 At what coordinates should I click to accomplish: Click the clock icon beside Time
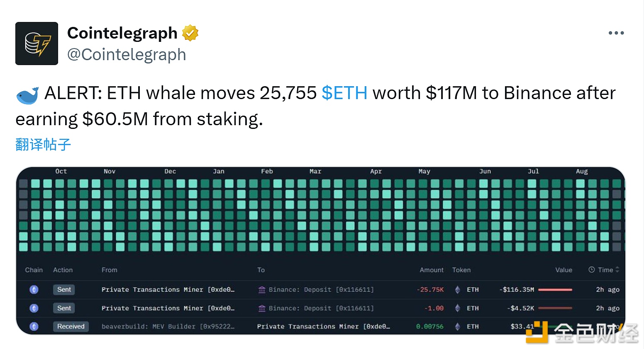point(592,269)
